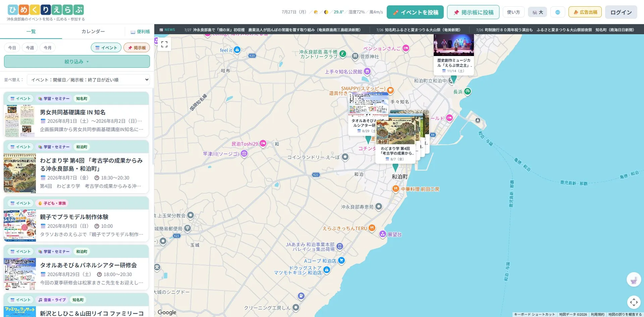This screenshot has width=644, height=317.
Task: Expand the 絞り込み filter panel
Action: point(77,62)
